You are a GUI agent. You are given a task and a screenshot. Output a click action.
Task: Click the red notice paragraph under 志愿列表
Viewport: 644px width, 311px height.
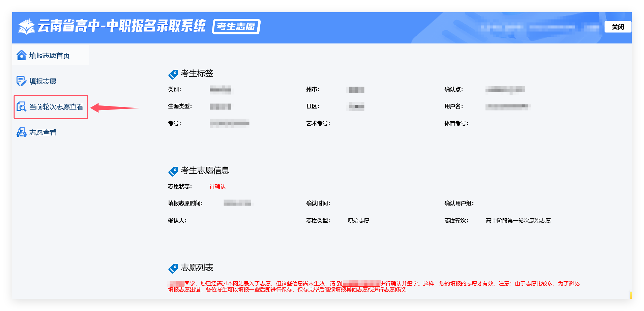click(374, 286)
